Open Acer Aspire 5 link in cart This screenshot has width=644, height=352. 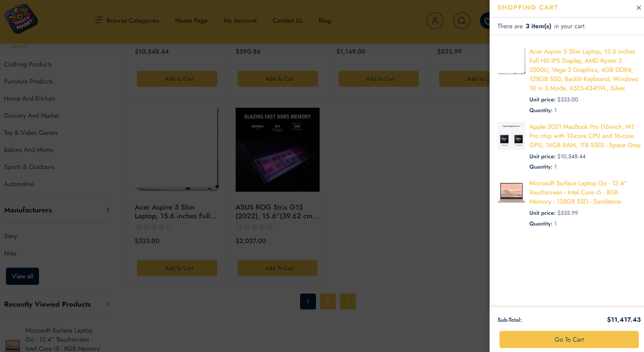click(584, 70)
